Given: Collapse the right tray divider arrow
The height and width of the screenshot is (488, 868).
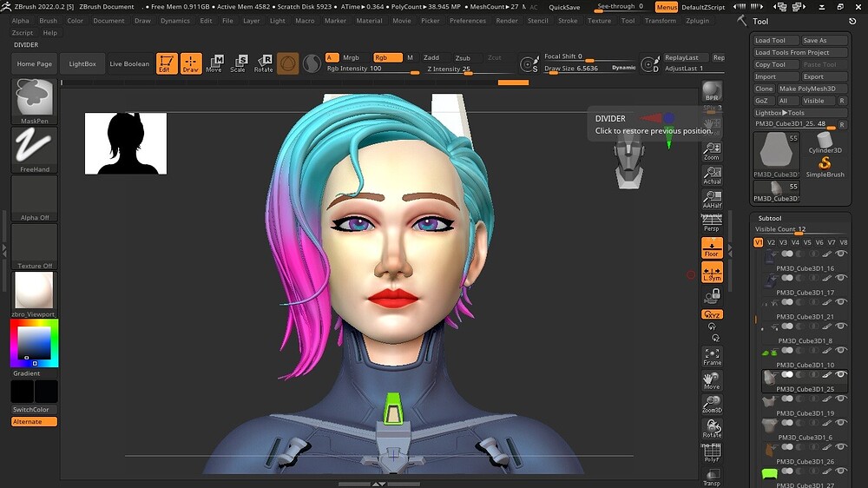Looking at the screenshot, I should 730,250.
